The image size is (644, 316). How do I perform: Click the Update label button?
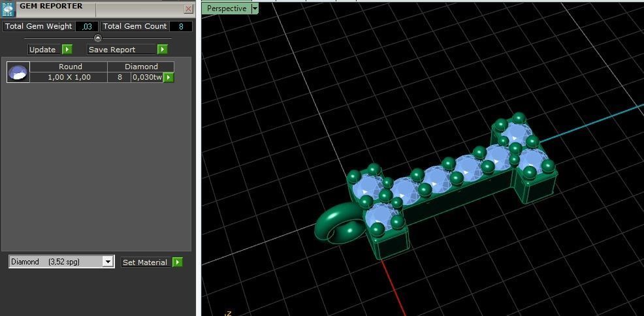tap(44, 49)
